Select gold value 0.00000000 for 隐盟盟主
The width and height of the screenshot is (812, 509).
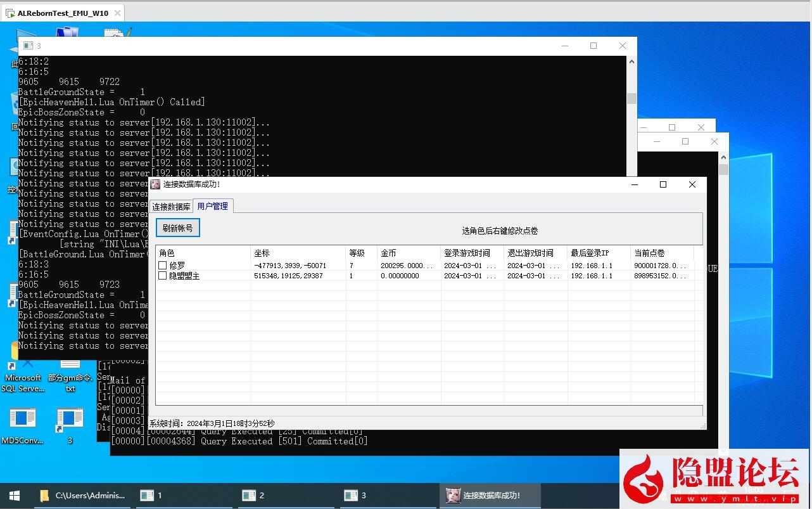point(400,276)
